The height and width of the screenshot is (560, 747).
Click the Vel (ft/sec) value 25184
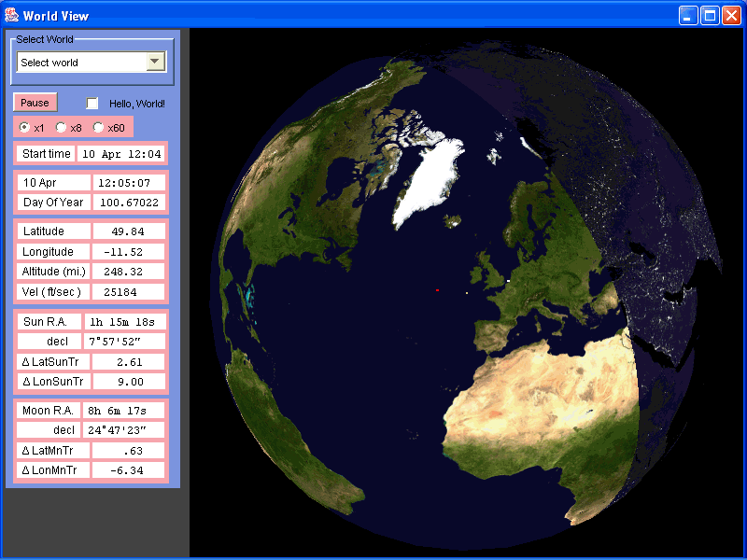[128, 292]
